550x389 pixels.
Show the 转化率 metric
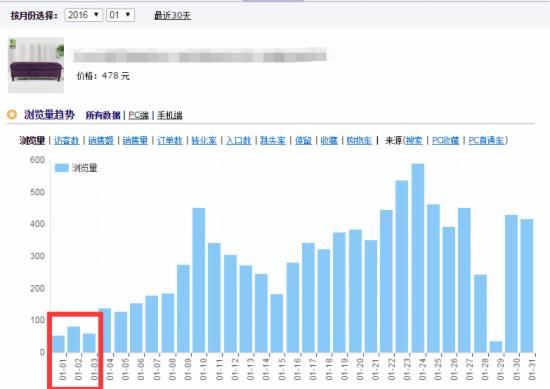click(204, 140)
